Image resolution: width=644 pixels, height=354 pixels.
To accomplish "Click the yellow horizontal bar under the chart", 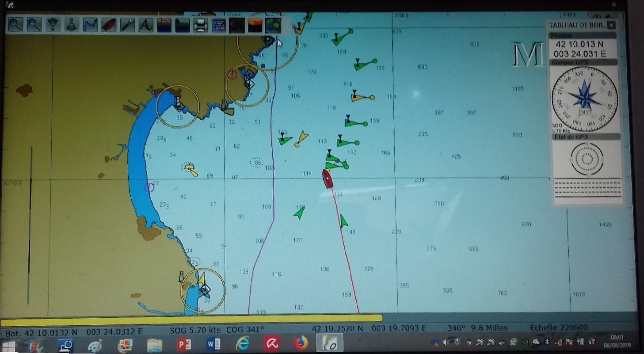I will click(191, 318).
